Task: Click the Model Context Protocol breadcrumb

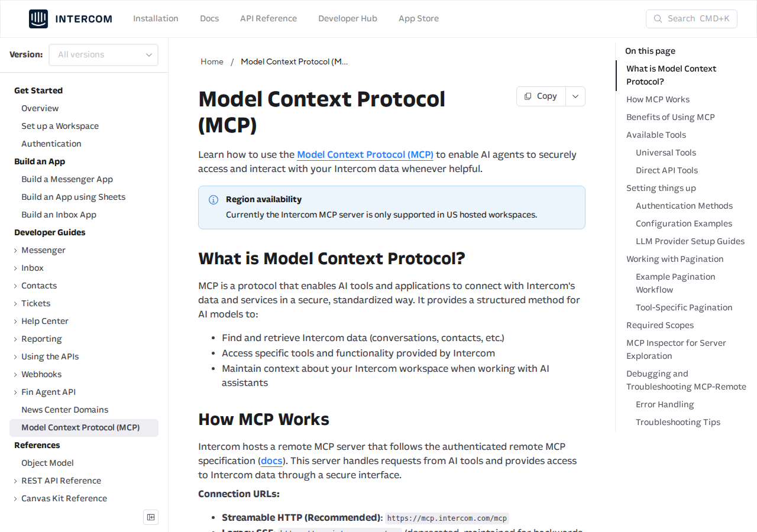Action: 295,61
